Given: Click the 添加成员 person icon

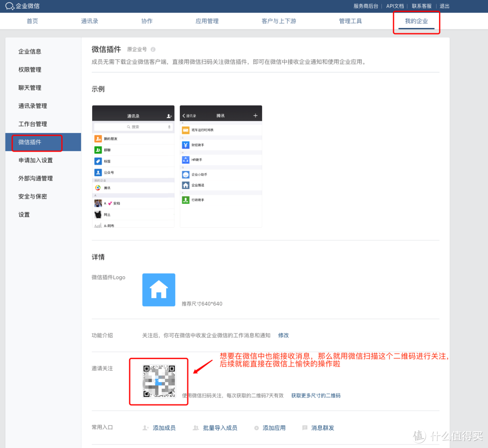Looking at the screenshot, I should tap(145, 428).
